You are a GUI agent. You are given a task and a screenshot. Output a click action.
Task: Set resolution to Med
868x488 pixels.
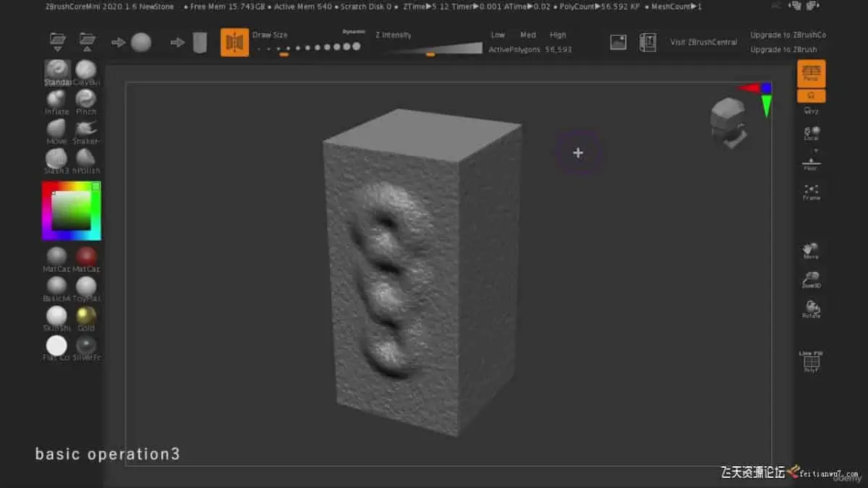[x=528, y=35]
